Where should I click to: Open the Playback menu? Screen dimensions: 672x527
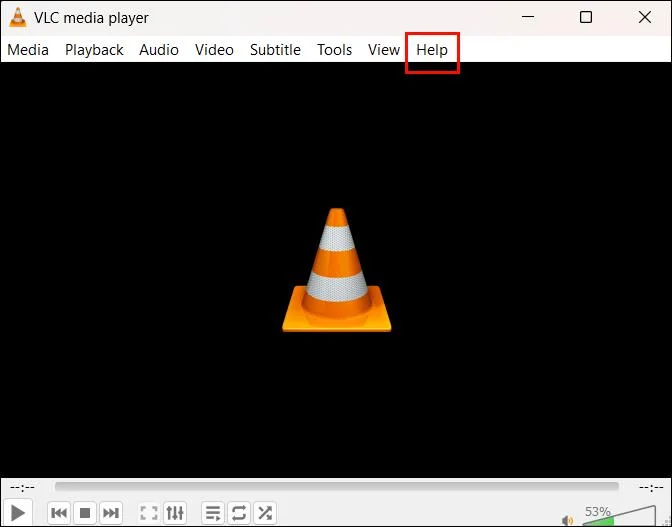pos(94,50)
